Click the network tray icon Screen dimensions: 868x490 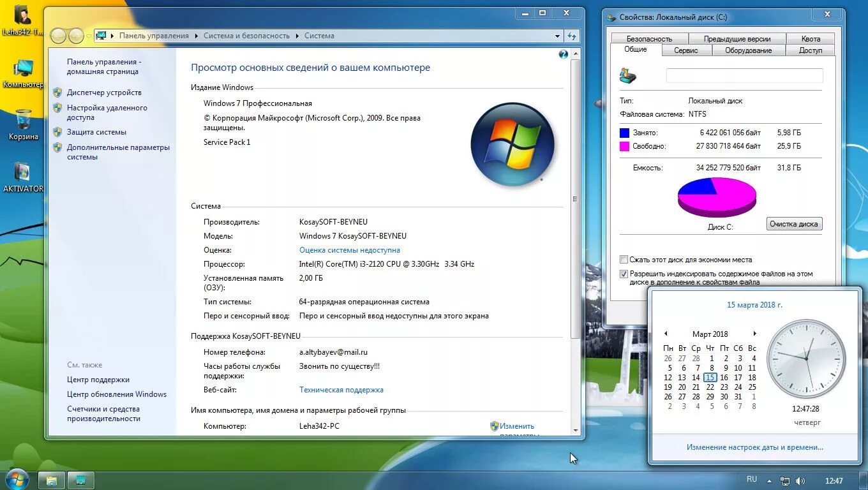click(x=785, y=481)
